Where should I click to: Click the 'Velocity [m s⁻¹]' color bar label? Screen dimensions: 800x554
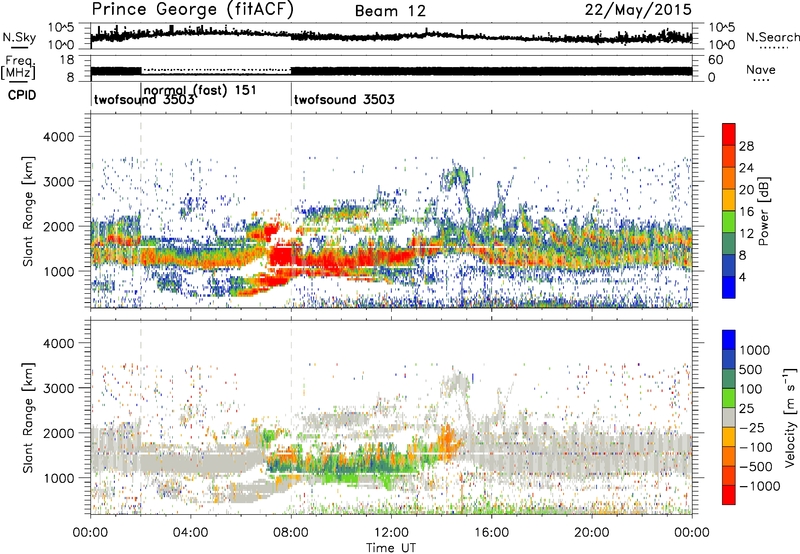click(x=790, y=417)
